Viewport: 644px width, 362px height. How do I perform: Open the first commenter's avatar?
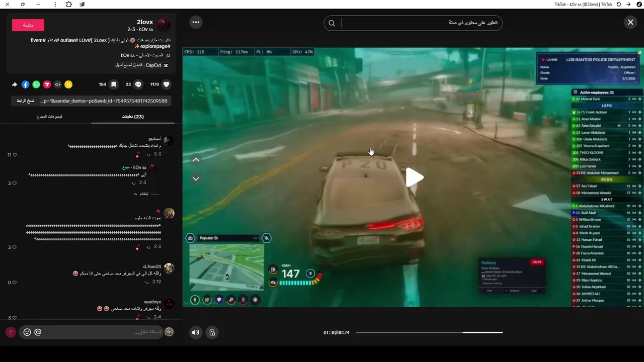point(169,141)
